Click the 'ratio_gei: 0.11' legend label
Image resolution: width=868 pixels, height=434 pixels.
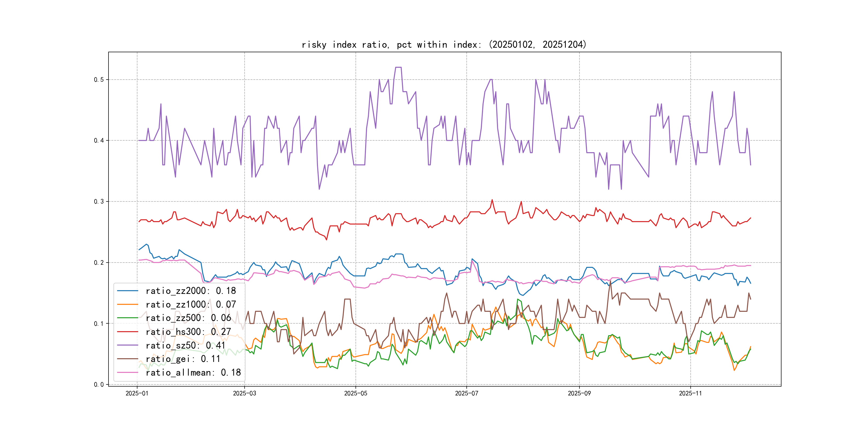coord(183,359)
